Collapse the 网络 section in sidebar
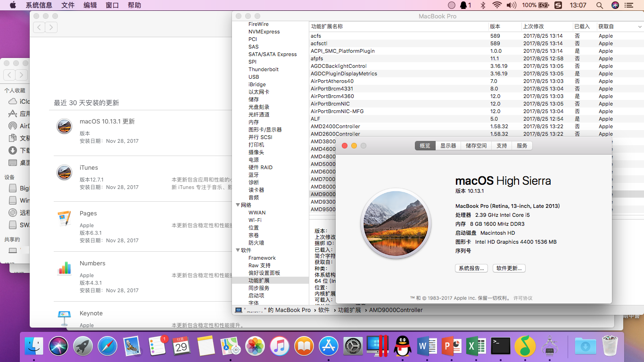The image size is (644, 362). [x=238, y=205]
